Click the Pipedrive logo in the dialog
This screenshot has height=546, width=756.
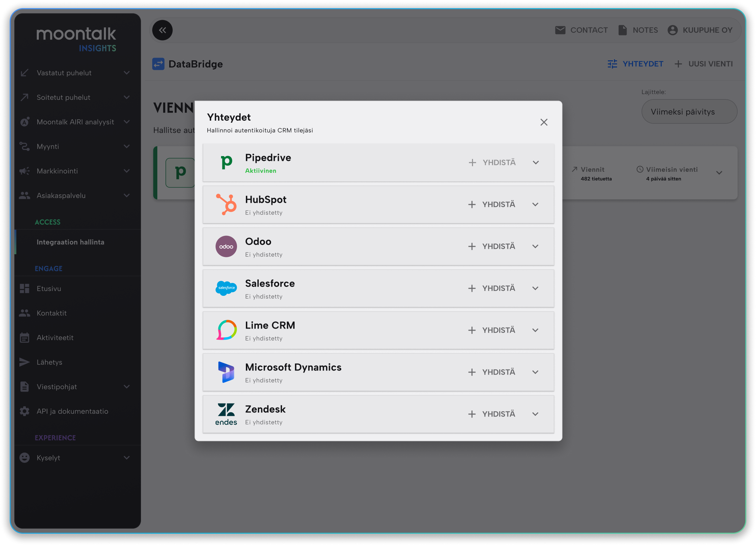pos(226,162)
